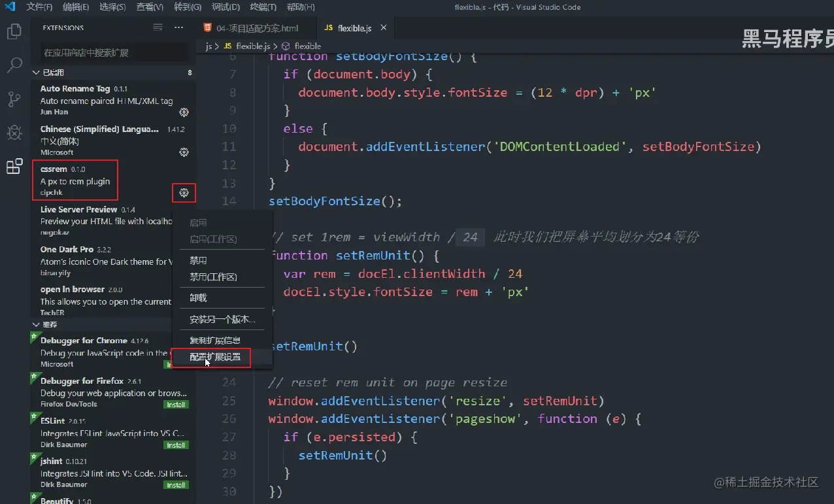Switch to the 04-项目适配方案.html tab
The width and height of the screenshot is (834, 504).
point(256,28)
